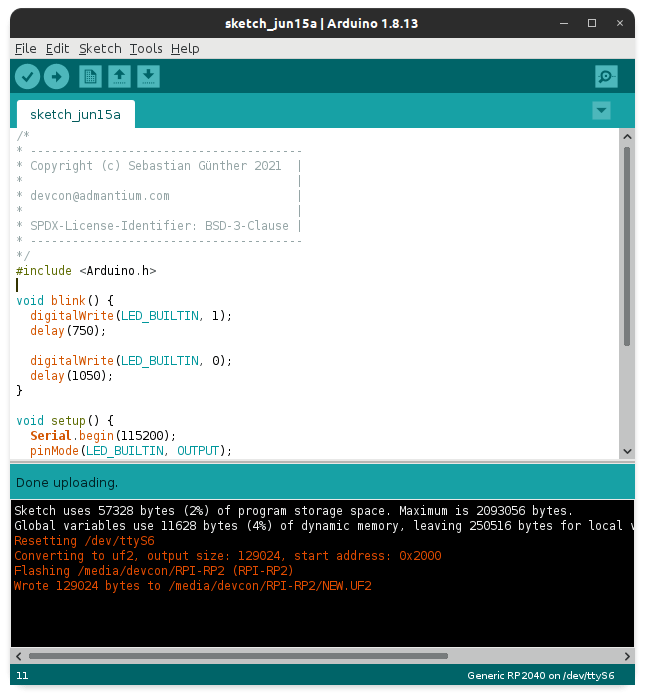Click the Verify sketch checkmark icon
645x696 pixels.
27,76
